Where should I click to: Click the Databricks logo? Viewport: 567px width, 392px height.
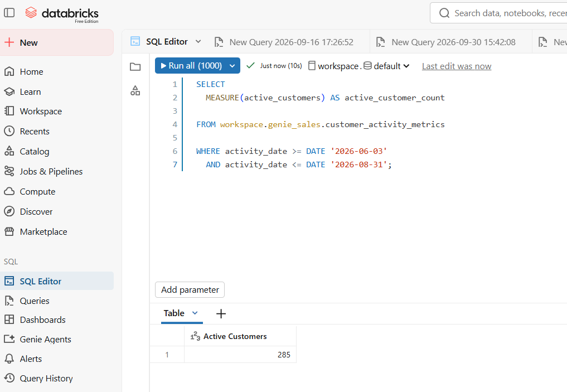tap(62, 14)
